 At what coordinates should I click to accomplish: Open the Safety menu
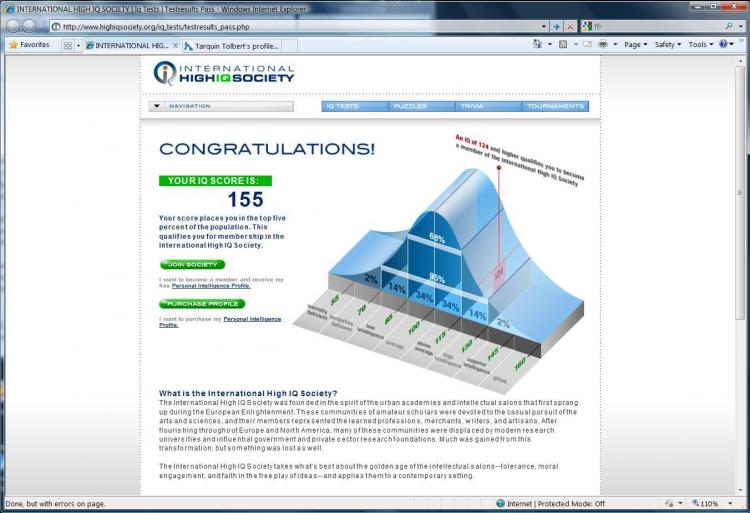click(x=668, y=44)
